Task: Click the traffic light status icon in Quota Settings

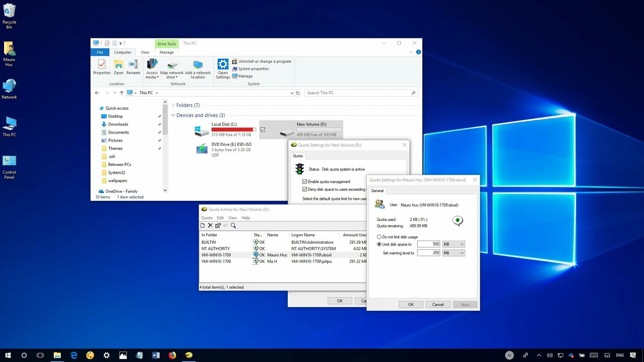Action: [x=299, y=169]
